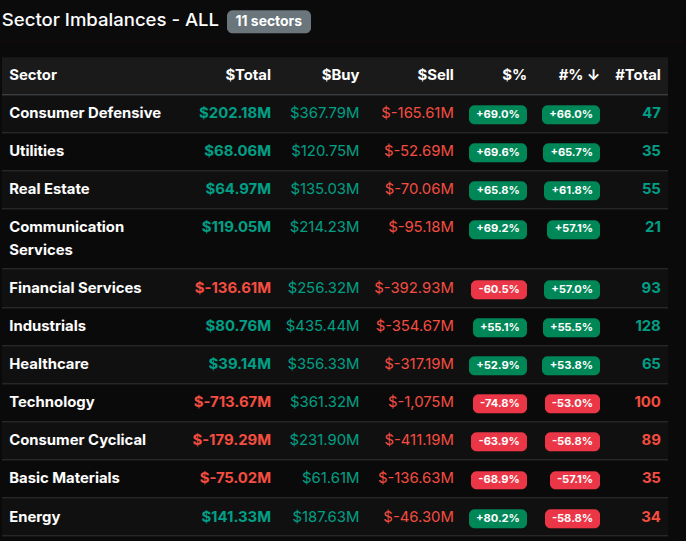Image resolution: width=686 pixels, height=541 pixels.
Task: Click the Energy +80.2% green badge
Action: click(x=498, y=518)
